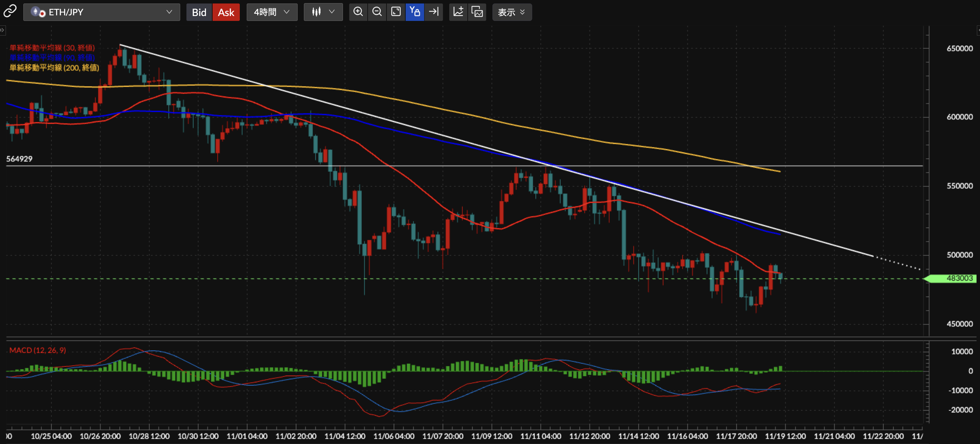Click the chart image snapshot icon
980x444 pixels.
[x=477, y=12]
